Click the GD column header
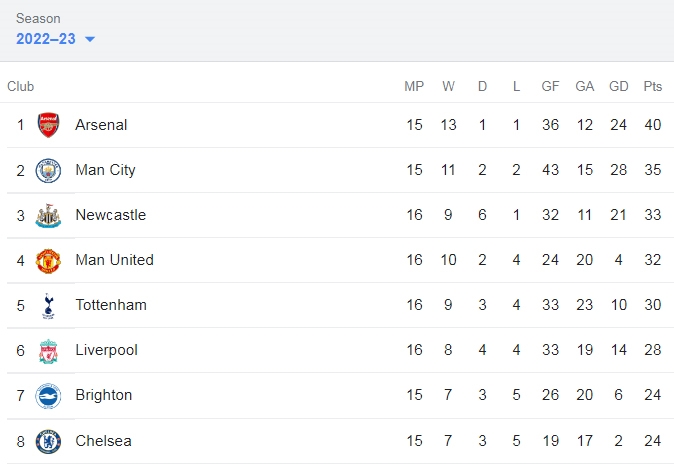 tap(619, 86)
